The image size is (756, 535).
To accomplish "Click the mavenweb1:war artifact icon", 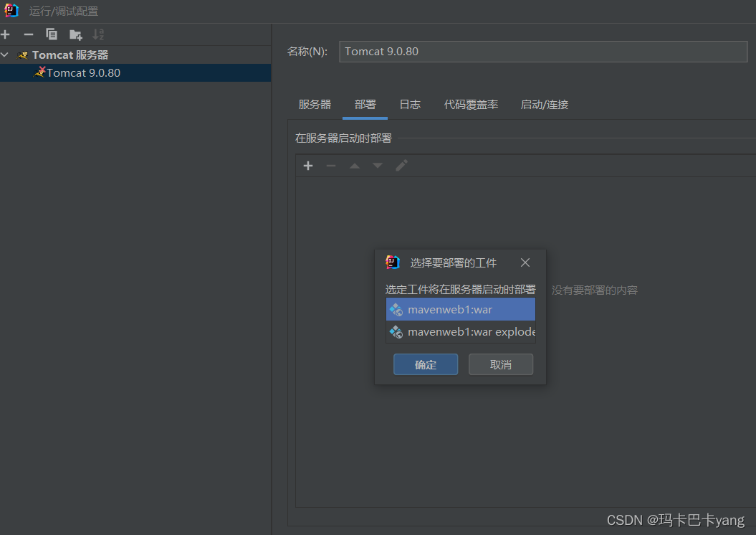I will pos(396,309).
